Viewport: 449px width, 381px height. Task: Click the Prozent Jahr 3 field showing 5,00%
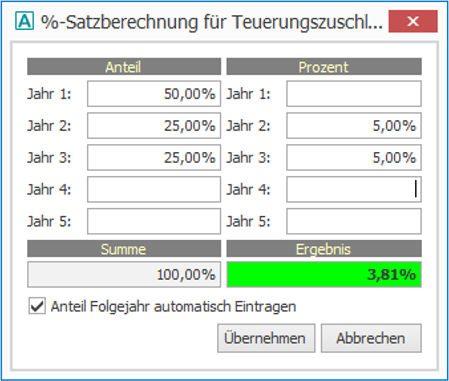pos(354,157)
